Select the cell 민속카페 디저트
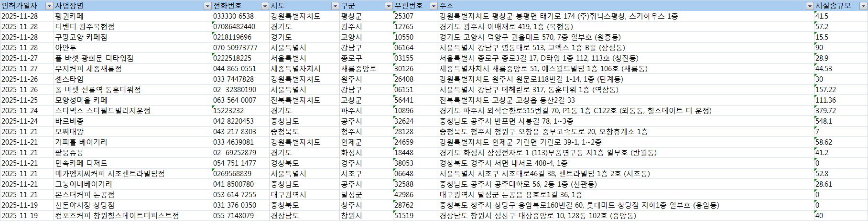The width and height of the screenshot is (868, 221). (132, 163)
